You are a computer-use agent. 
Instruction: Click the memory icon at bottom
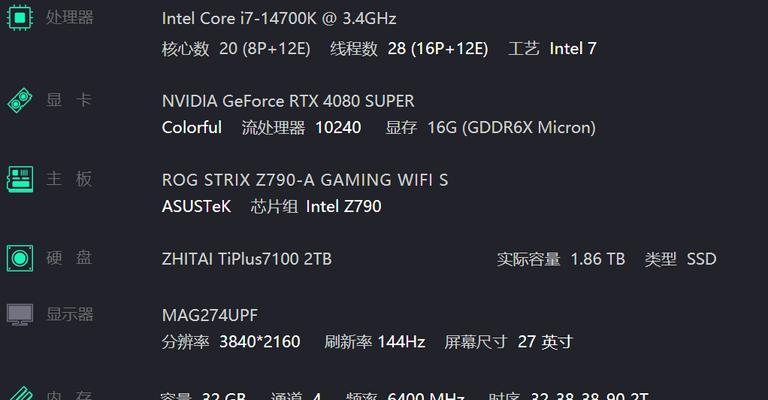click(20, 394)
